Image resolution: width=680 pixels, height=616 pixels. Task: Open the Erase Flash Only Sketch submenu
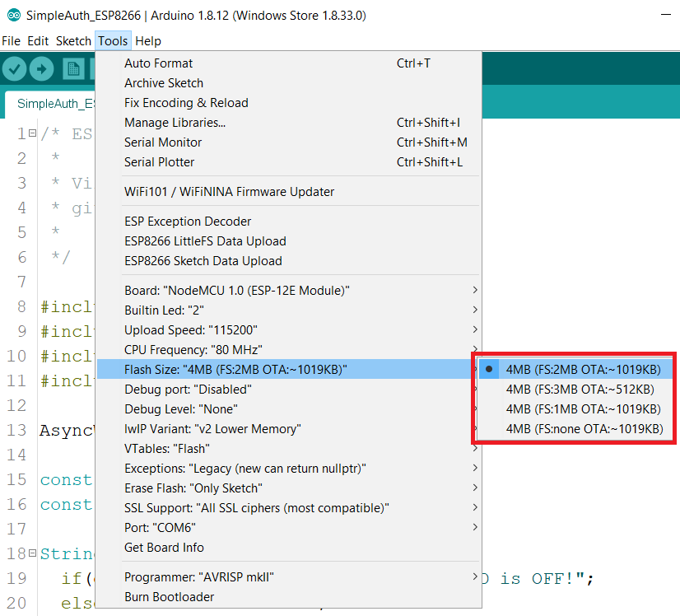tap(288, 488)
